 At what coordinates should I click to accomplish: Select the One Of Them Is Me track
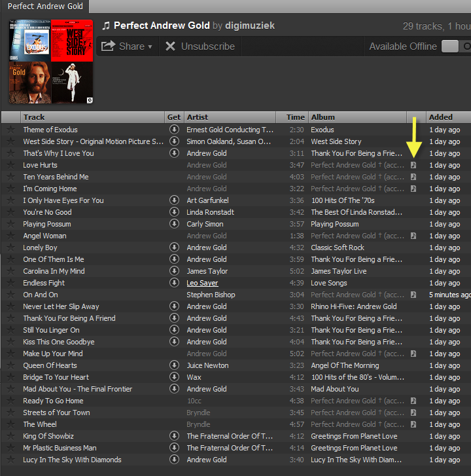[x=54, y=259]
